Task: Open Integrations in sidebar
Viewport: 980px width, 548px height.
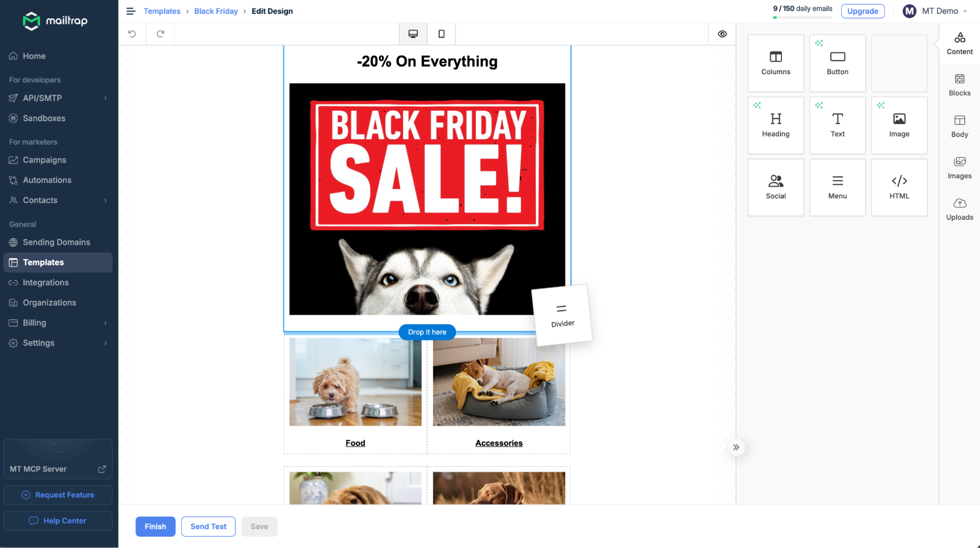Action: (x=58, y=283)
